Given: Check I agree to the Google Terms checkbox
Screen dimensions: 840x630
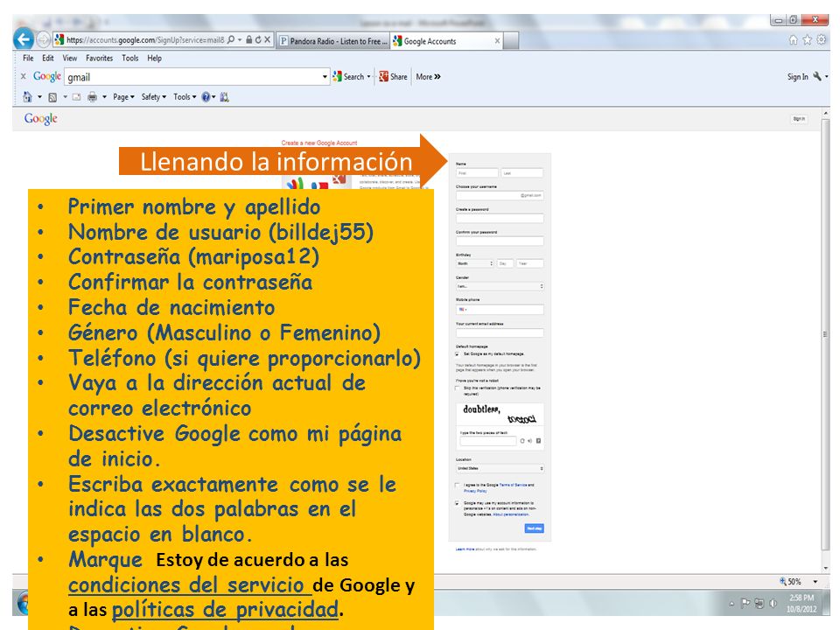Looking at the screenshot, I should (x=457, y=486).
